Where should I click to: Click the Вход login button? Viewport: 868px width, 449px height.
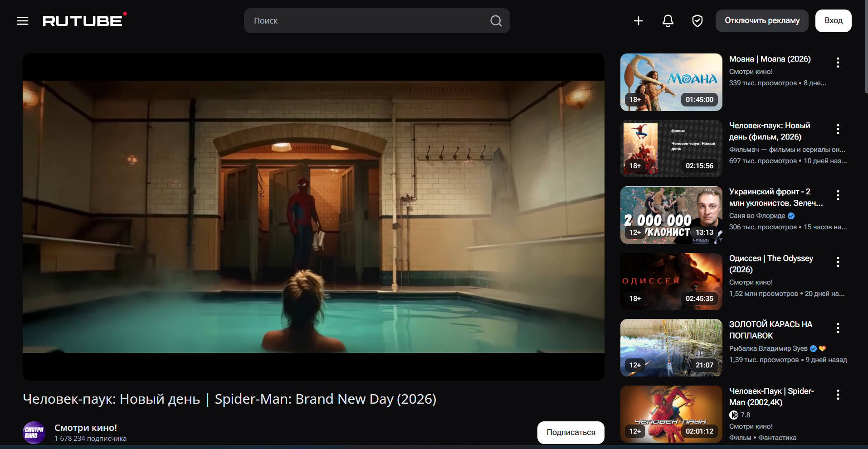point(834,21)
